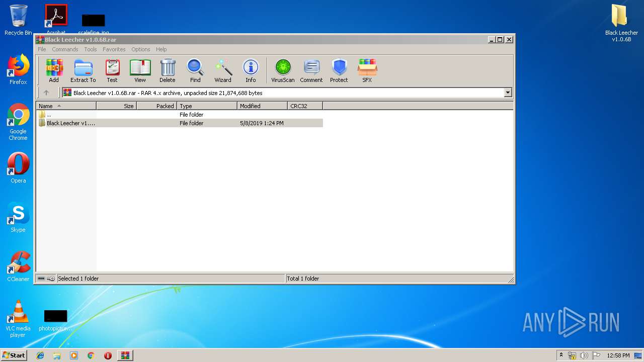
Task: Open the Favorites menu
Action: point(114,49)
